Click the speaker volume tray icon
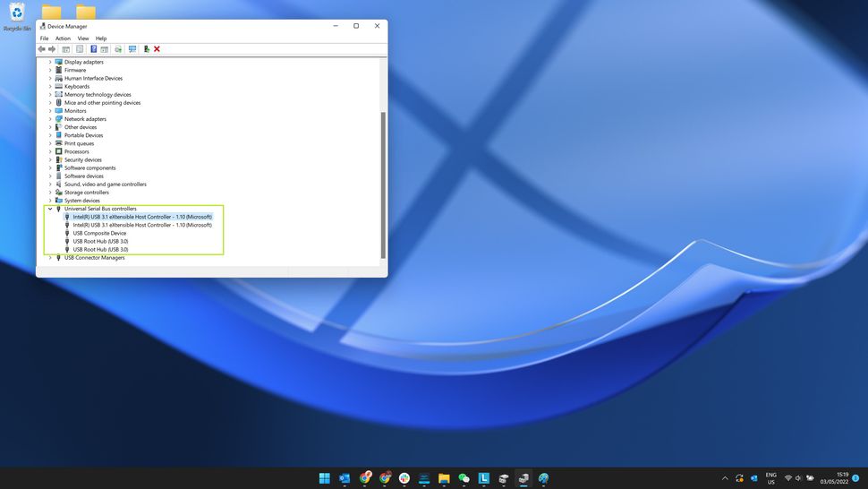Viewport: 868px width, 489px height. coord(798,478)
